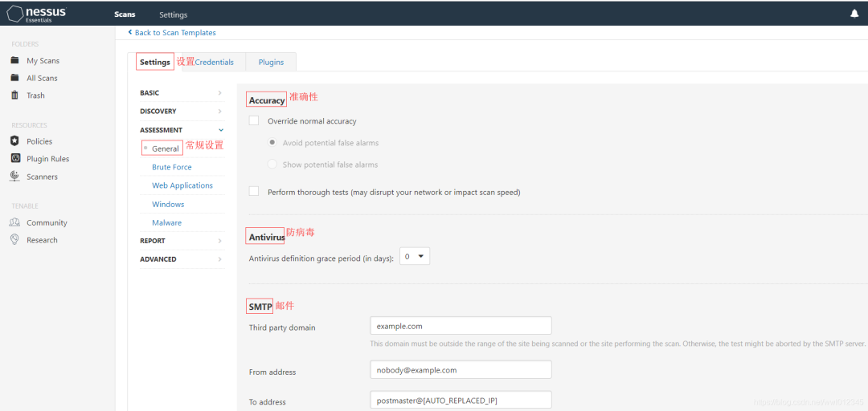Expand the DISCOVERY settings section
Viewport: 868px width, 411px height.
point(182,112)
